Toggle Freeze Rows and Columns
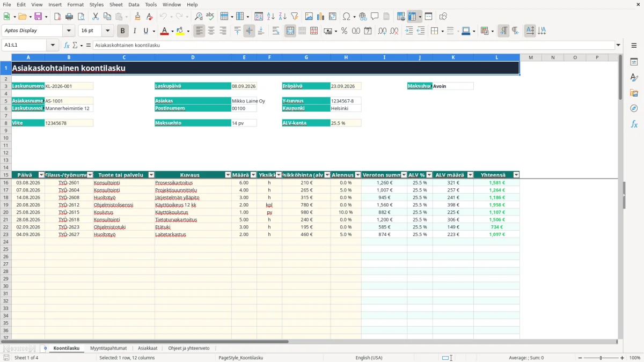 point(412,17)
